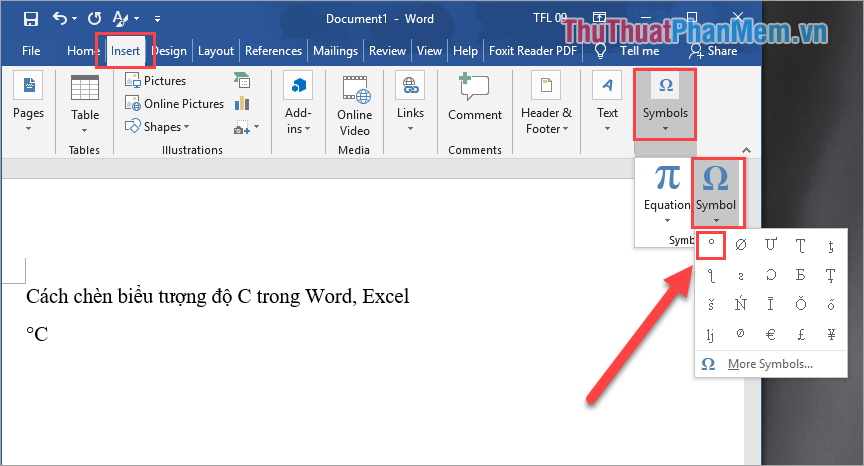This screenshot has height=466, width=864.
Task: Open the Screenshot camera dropdown
Action: pyautogui.click(x=246, y=128)
